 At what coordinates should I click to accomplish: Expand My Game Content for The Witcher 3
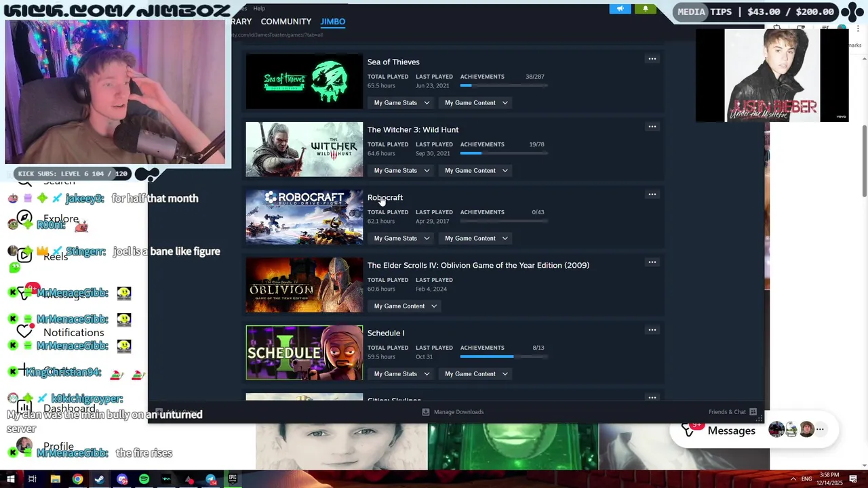[476, 171]
